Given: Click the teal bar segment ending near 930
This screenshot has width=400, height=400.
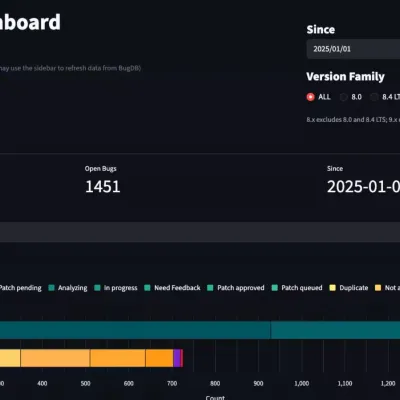Looking at the screenshot, I should tap(135, 330).
